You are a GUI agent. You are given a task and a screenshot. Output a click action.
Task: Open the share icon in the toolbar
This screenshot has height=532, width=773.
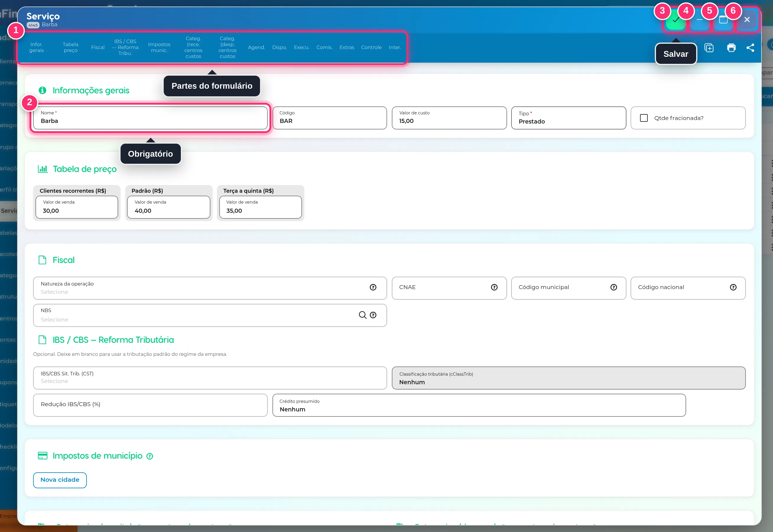pos(750,48)
